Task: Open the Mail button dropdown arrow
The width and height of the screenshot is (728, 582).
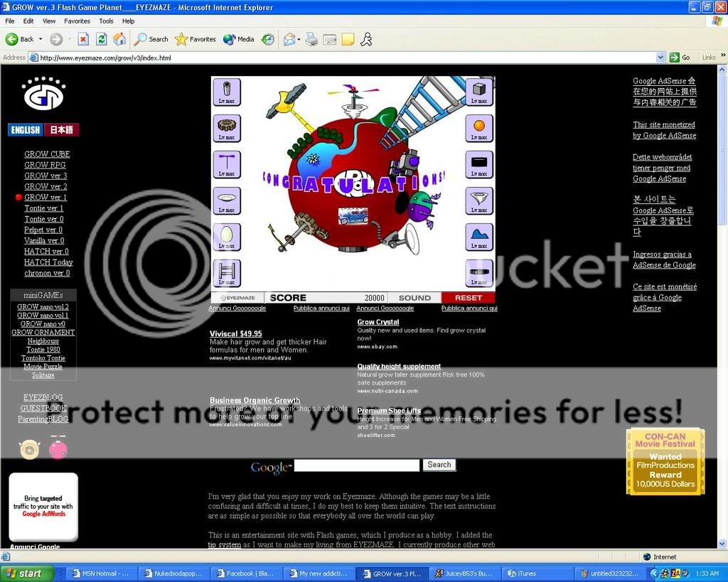Action: [298, 40]
